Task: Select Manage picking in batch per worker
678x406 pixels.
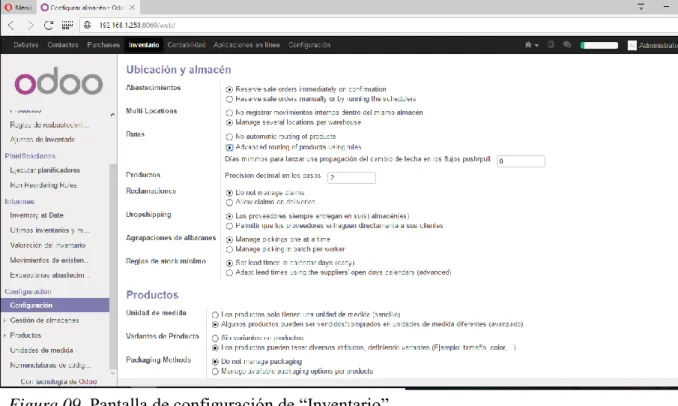Action: (229, 249)
